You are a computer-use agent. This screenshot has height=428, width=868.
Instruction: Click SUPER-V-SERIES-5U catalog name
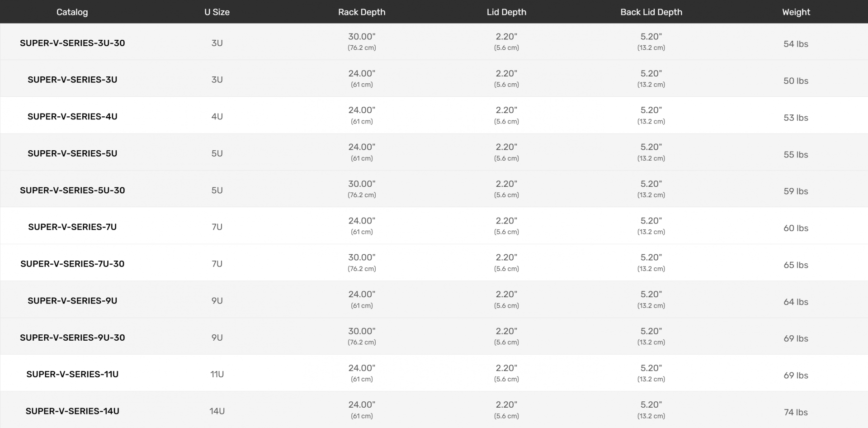pyautogui.click(x=72, y=153)
